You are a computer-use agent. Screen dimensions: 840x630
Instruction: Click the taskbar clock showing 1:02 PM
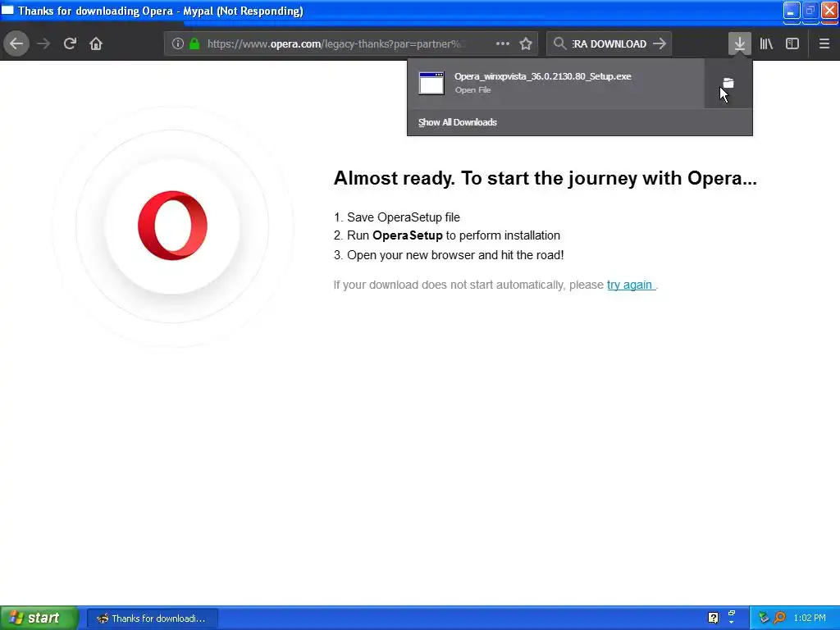(x=810, y=618)
